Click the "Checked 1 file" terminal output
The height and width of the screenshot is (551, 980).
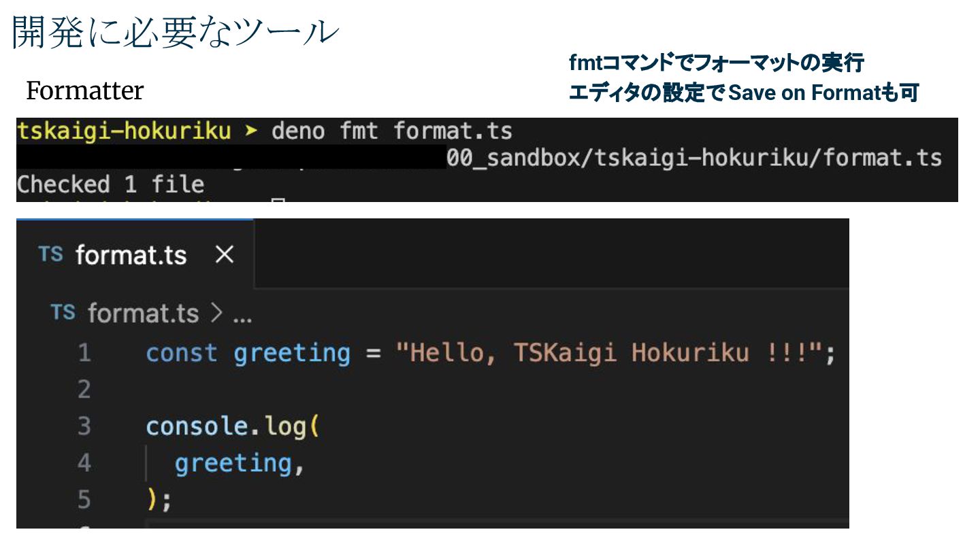[x=110, y=184]
